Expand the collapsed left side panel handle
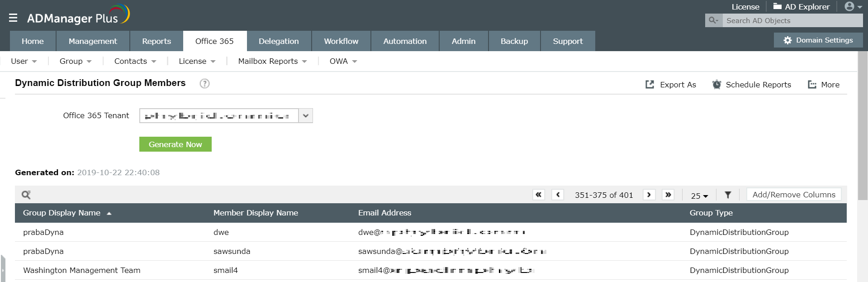 click(x=3, y=268)
